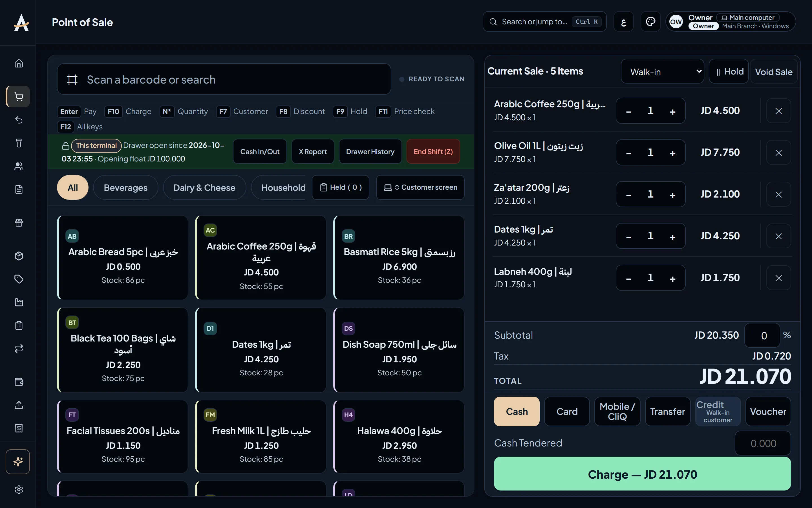
Task: Filter products by Dairy & Cheese
Action: (204, 187)
